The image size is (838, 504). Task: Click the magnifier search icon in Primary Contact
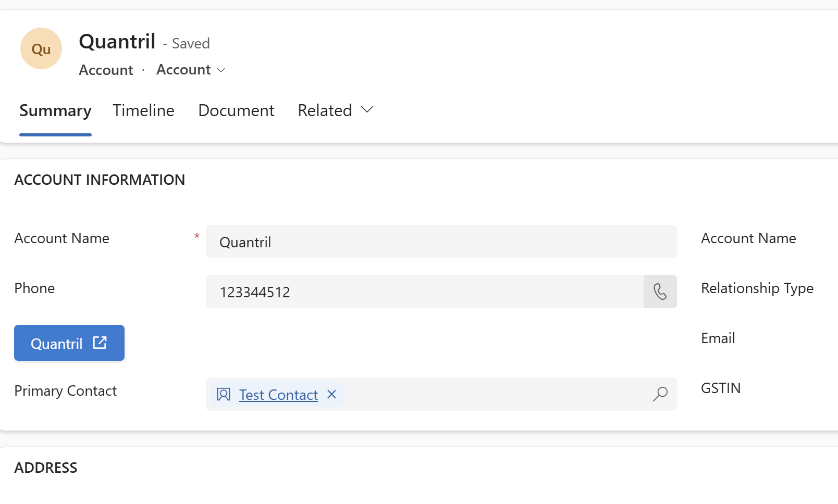660,394
